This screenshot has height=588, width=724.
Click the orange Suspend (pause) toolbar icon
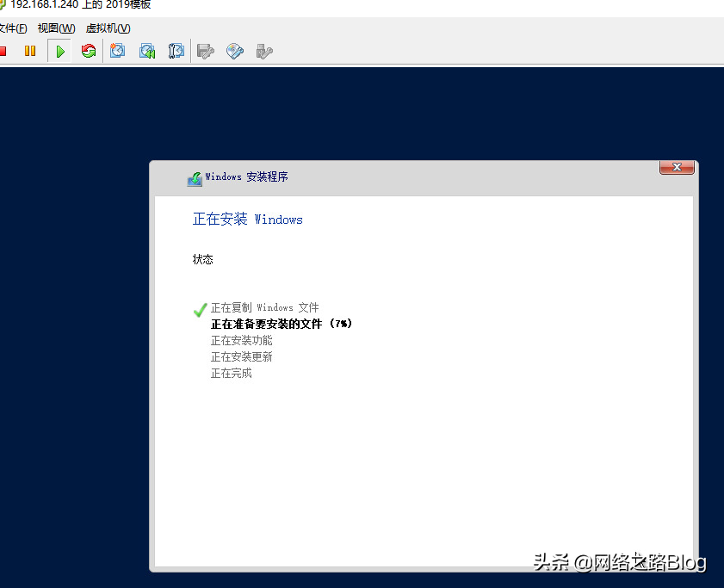(30, 51)
